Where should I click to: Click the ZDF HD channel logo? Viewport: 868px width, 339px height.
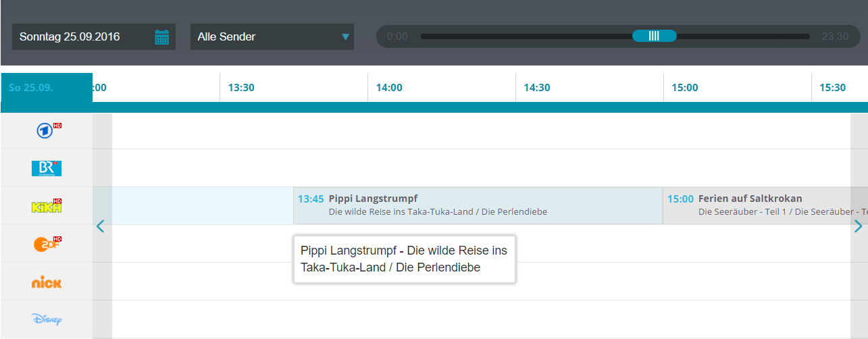47,244
